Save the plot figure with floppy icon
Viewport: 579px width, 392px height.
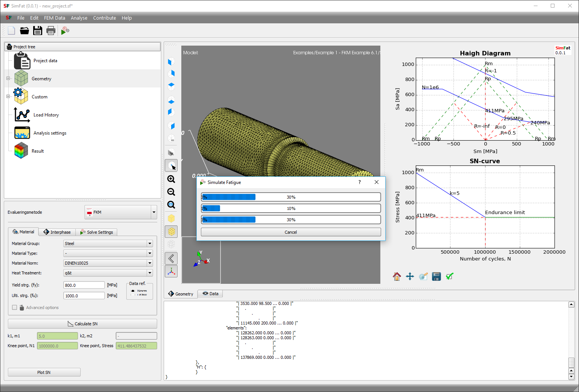(436, 276)
